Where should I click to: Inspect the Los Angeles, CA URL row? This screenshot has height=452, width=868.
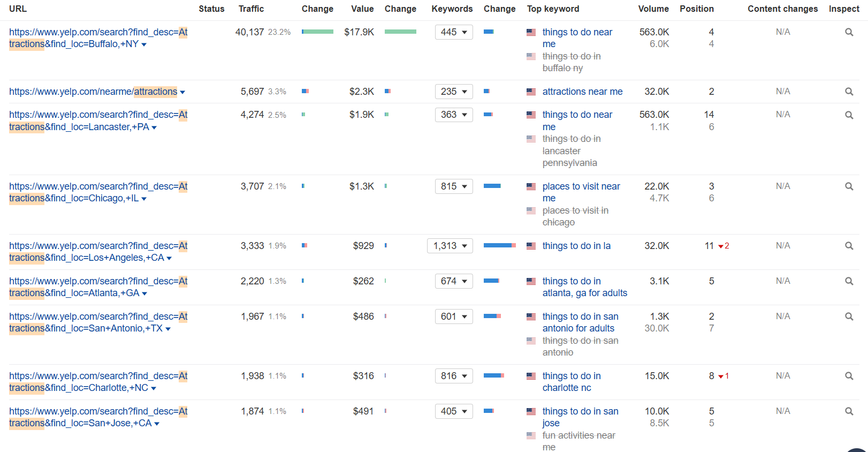coord(849,246)
